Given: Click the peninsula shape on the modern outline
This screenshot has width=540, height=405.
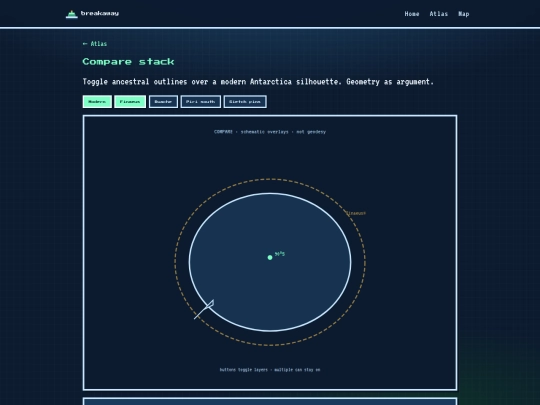Looking at the screenshot, I should click(x=204, y=309).
